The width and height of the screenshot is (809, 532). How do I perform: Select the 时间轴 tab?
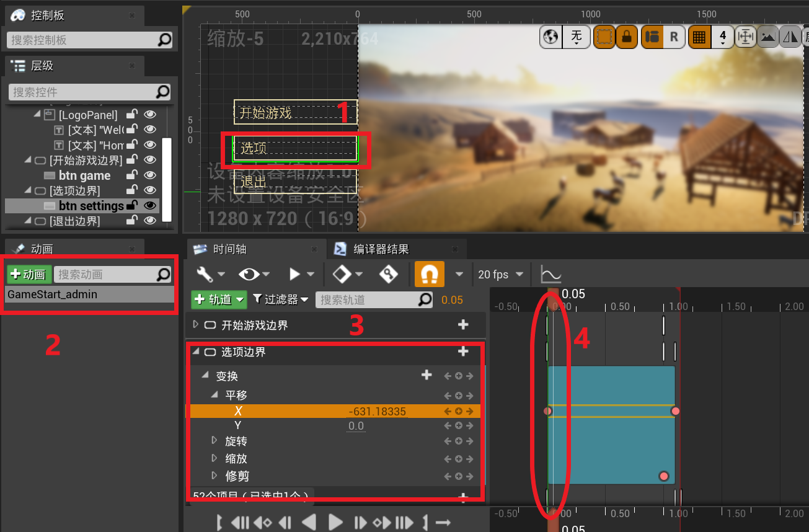click(229, 249)
